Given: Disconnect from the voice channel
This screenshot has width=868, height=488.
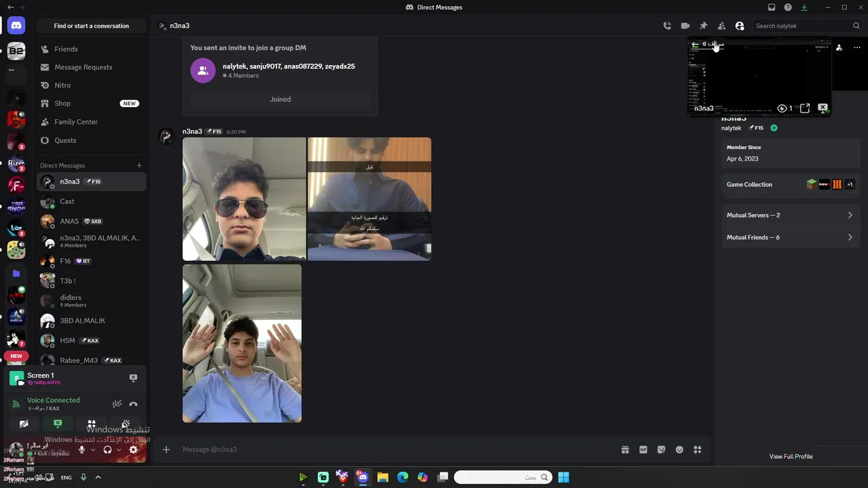Looking at the screenshot, I should point(133,404).
